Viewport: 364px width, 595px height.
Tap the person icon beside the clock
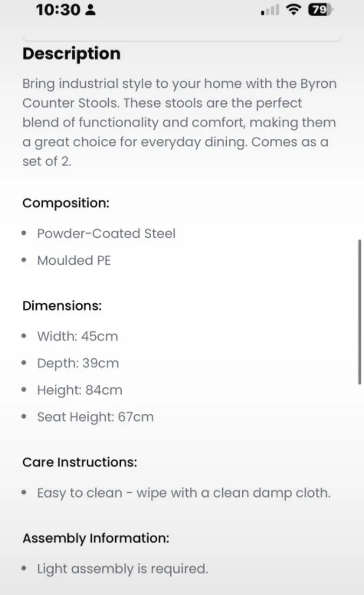91,10
